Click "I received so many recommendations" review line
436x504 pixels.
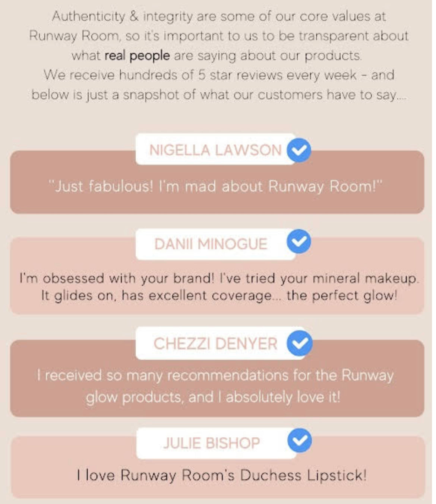click(x=215, y=375)
